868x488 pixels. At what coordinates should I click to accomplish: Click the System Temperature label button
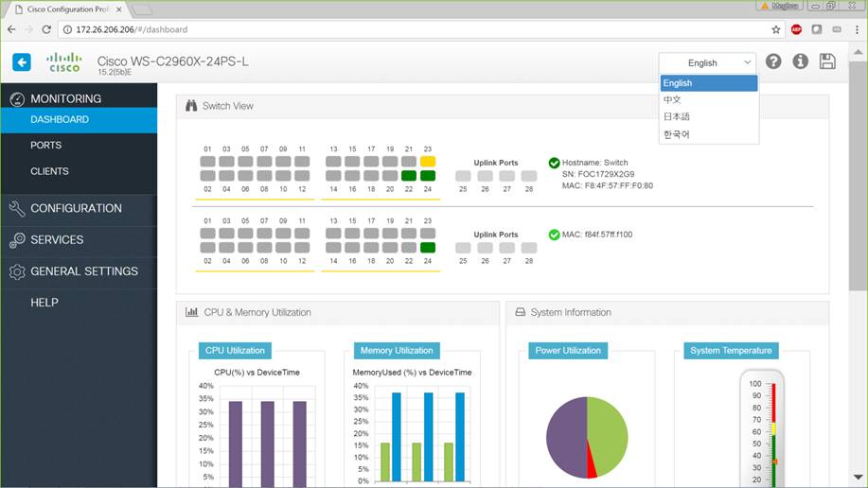click(x=731, y=350)
